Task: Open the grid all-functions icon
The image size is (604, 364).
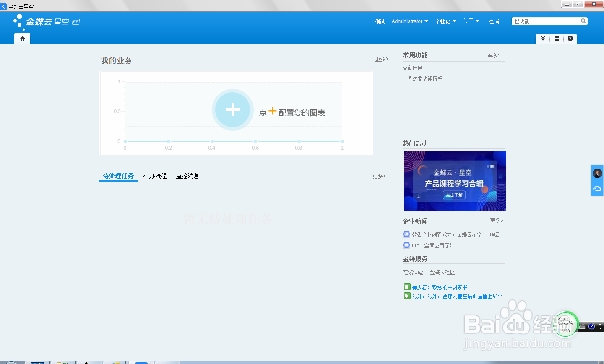Action: coord(557,38)
